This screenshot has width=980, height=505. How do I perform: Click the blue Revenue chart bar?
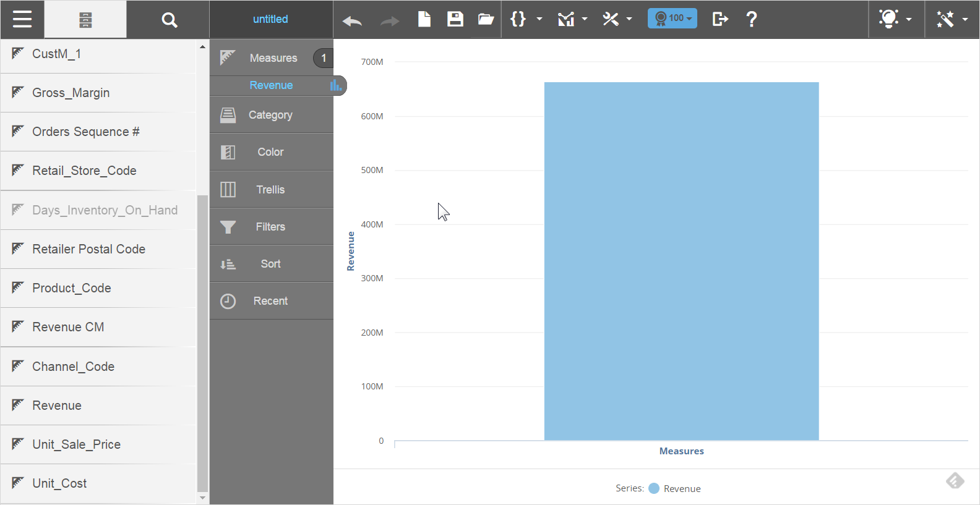(681, 261)
